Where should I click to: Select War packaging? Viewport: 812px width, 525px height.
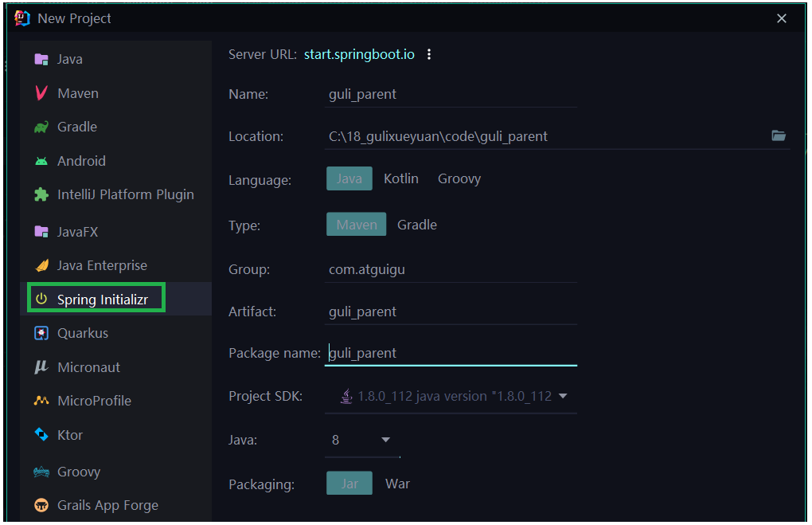click(397, 484)
